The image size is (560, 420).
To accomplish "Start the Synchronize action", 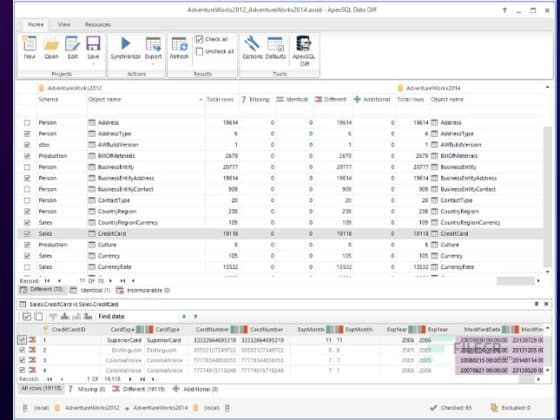I will click(125, 48).
